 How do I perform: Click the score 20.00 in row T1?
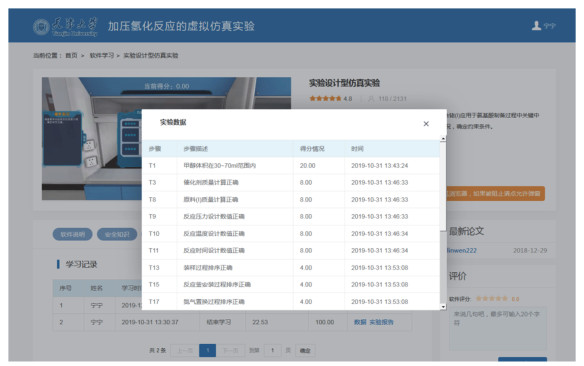point(307,166)
